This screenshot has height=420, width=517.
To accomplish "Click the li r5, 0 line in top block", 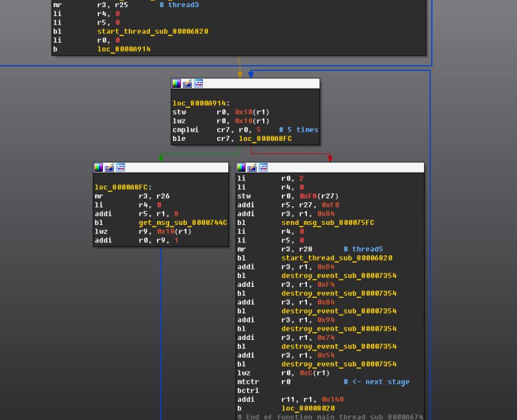I will tap(87, 23).
